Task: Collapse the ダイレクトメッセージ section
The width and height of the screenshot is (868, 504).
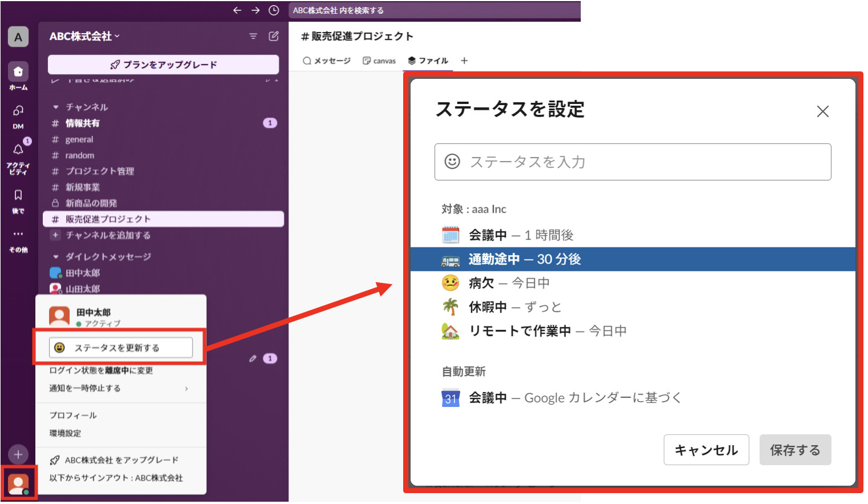Action: pyautogui.click(x=55, y=257)
